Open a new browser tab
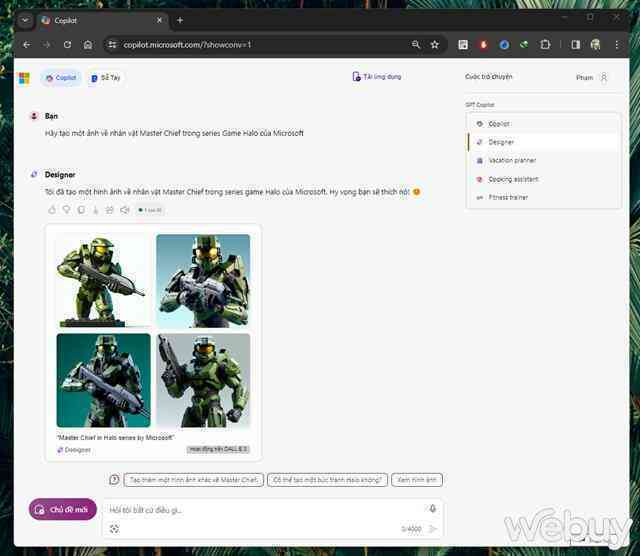The width and height of the screenshot is (640, 556). pos(180,20)
